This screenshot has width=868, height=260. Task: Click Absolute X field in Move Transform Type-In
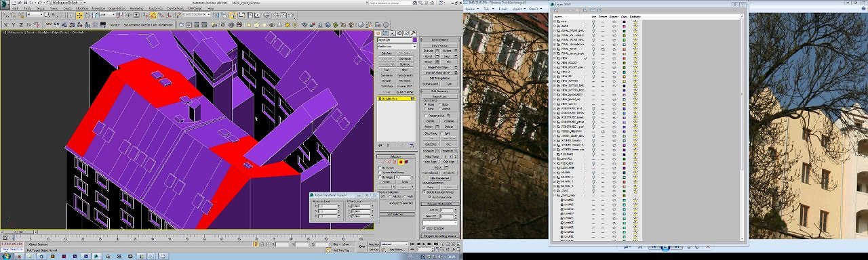click(328, 206)
